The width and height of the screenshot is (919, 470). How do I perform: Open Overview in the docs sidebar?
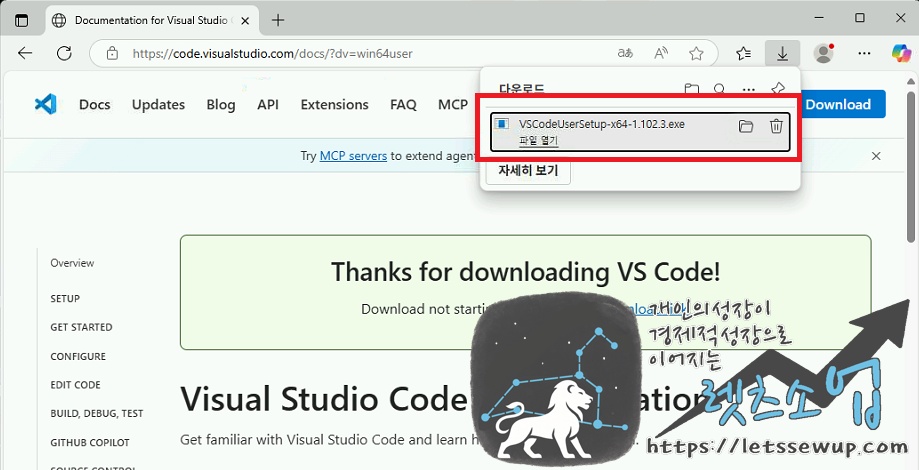(72, 263)
